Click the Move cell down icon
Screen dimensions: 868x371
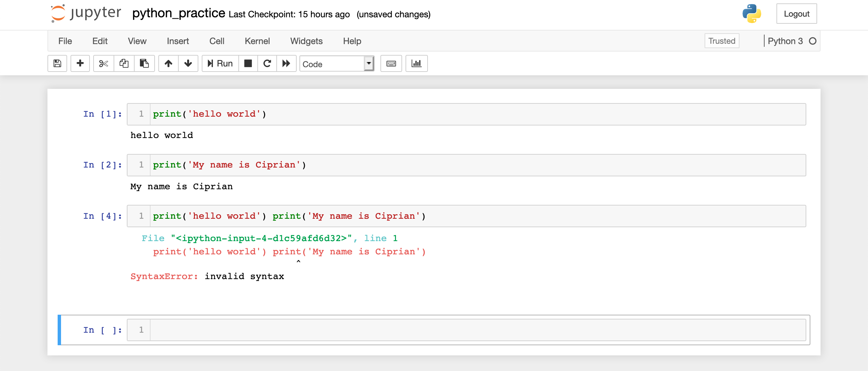pyautogui.click(x=188, y=63)
